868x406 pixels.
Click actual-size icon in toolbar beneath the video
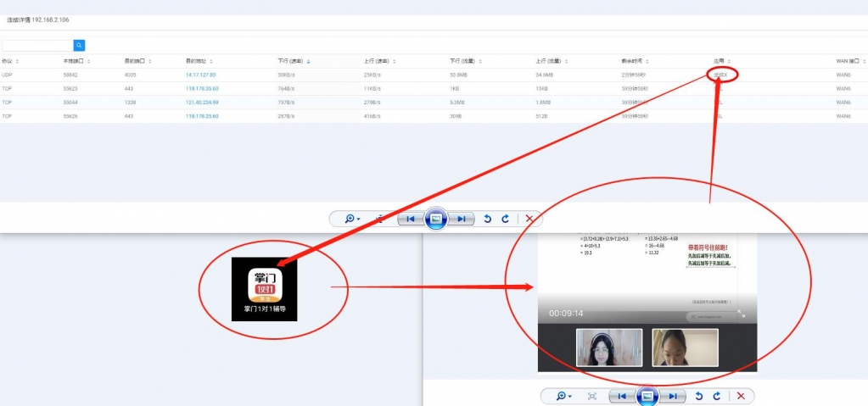pos(592,396)
